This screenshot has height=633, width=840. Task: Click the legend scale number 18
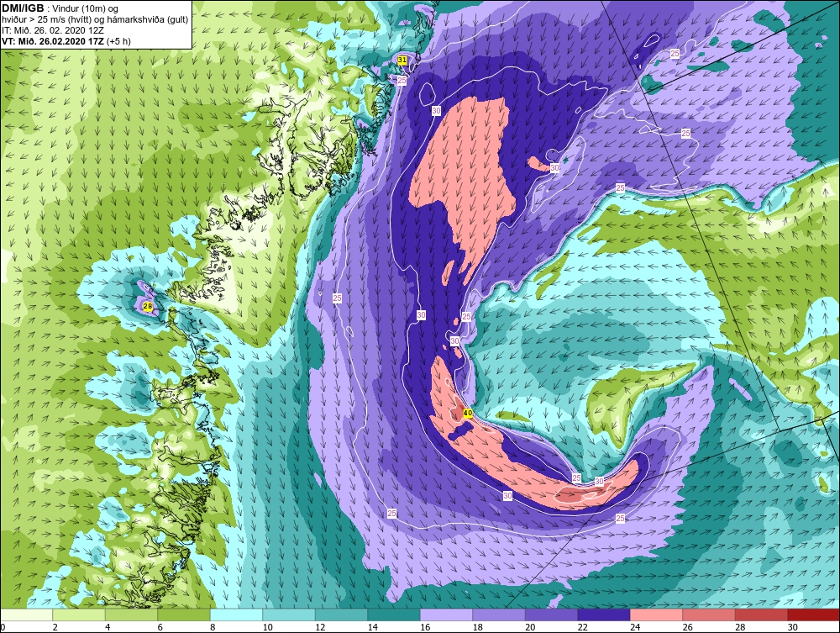[478, 627]
